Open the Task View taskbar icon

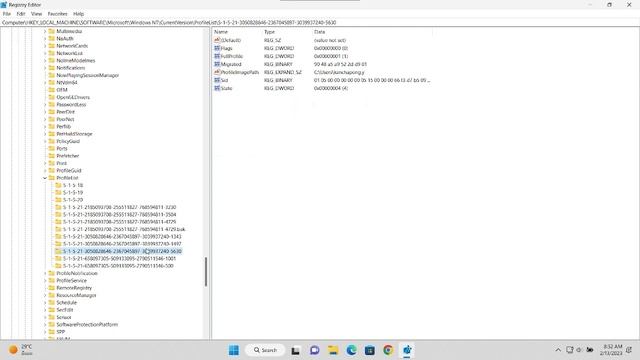tap(296, 350)
